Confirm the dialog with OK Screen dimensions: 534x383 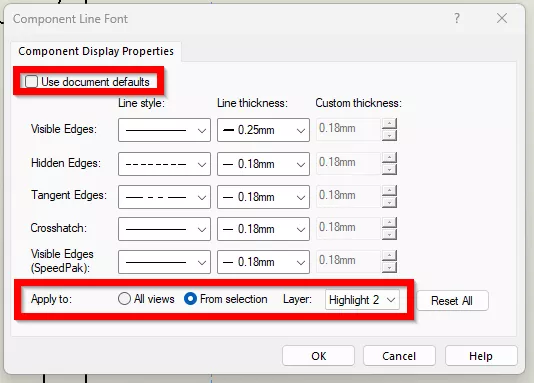pos(318,356)
